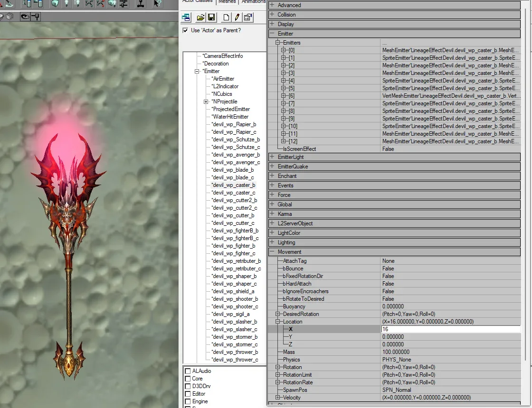Check the D3DDrv package checkbox
The height and width of the screenshot is (408, 532).
tap(188, 386)
